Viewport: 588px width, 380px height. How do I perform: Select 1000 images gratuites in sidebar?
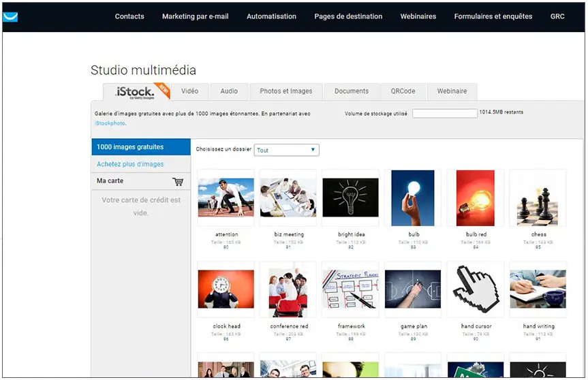(141, 147)
